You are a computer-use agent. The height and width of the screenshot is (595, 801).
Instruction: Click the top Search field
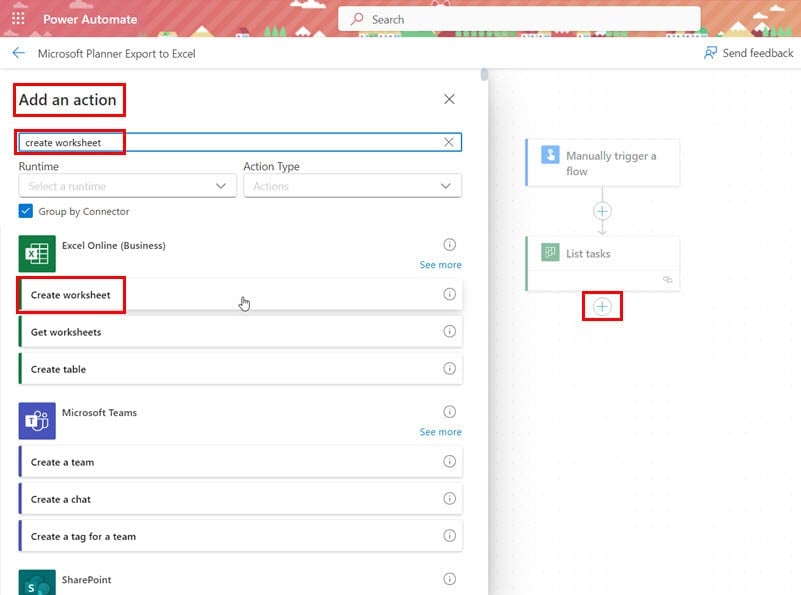[519, 19]
